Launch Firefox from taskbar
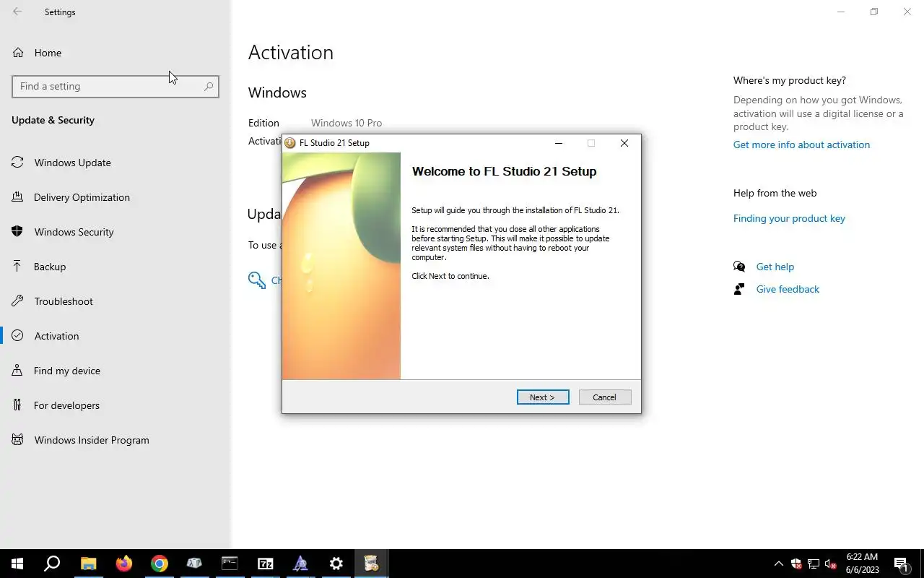The width and height of the screenshot is (924, 578). coord(124,564)
